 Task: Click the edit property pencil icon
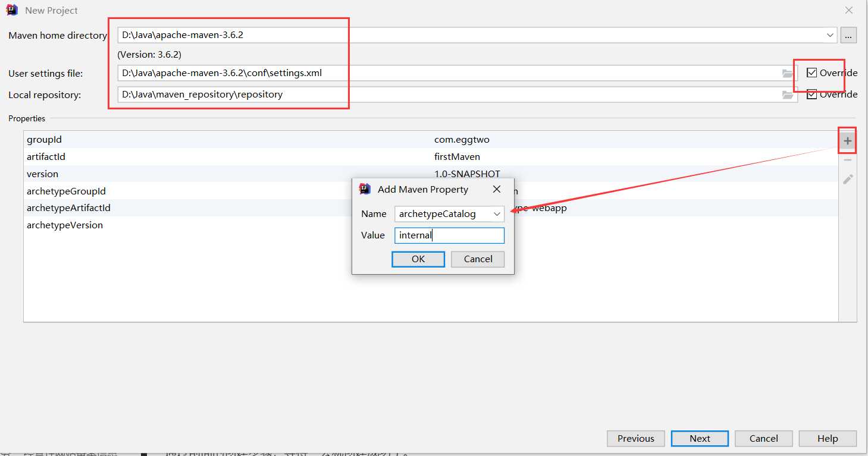[848, 179]
